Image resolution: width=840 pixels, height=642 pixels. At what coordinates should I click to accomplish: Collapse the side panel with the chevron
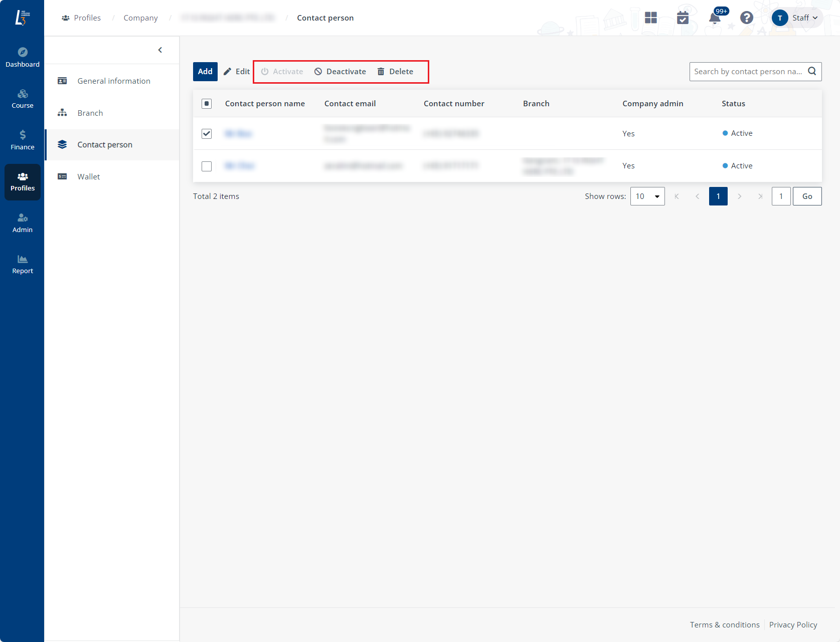point(160,50)
